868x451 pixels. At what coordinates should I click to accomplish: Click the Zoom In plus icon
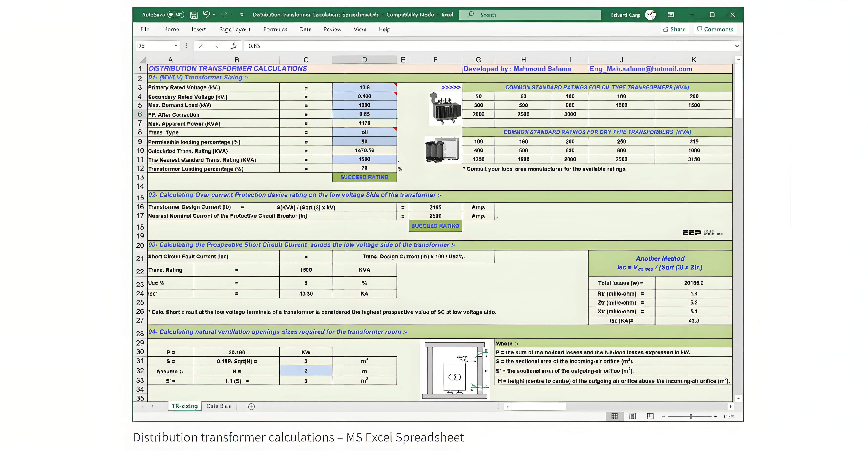pyautogui.click(x=715, y=416)
